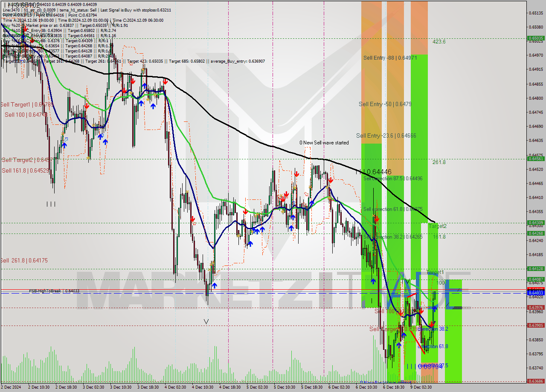Select the blue current price tag 0.64033
Image resolution: width=546 pixels, height=392 pixels.
pyautogui.click(x=537, y=293)
